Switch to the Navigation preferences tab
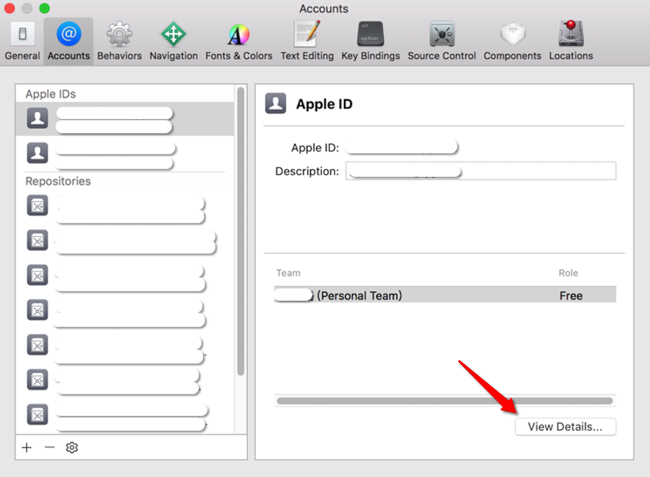 (173, 41)
